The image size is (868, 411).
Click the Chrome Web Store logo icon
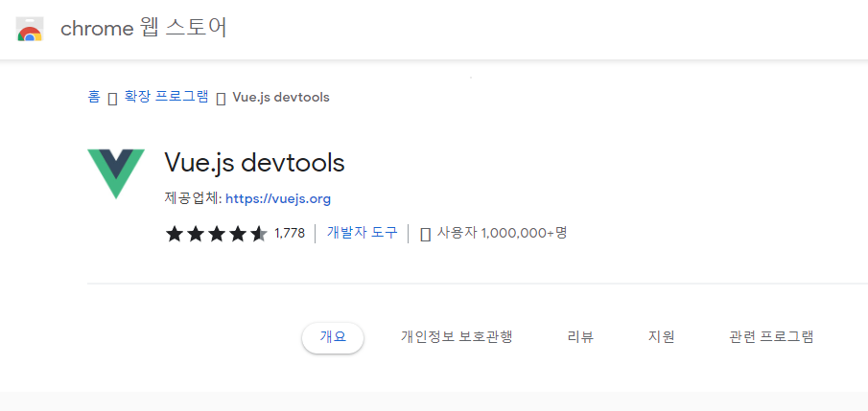coord(30,29)
